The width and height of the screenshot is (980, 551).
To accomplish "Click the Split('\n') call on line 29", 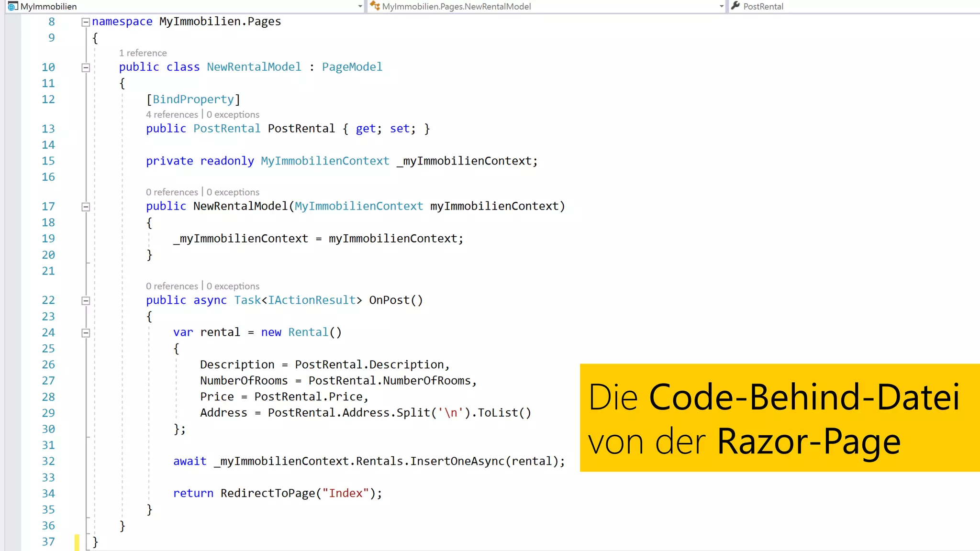I will click(x=434, y=413).
